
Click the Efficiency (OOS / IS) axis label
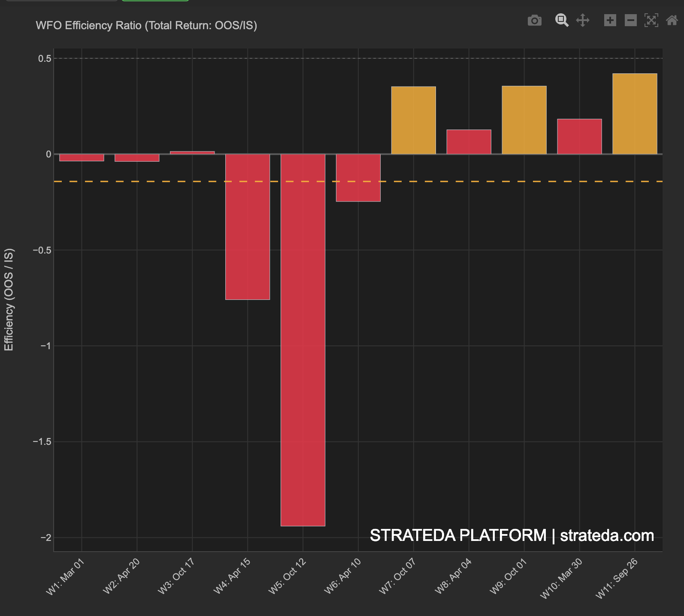tap(9, 299)
